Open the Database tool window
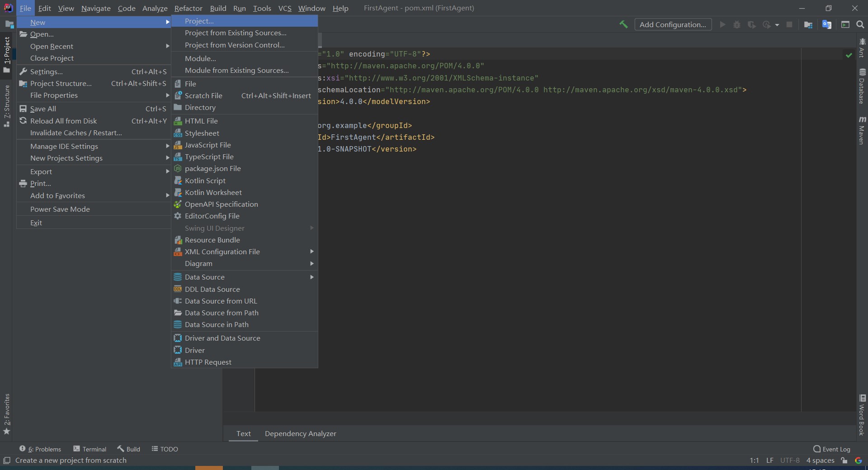This screenshot has width=868, height=470. coord(862,86)
